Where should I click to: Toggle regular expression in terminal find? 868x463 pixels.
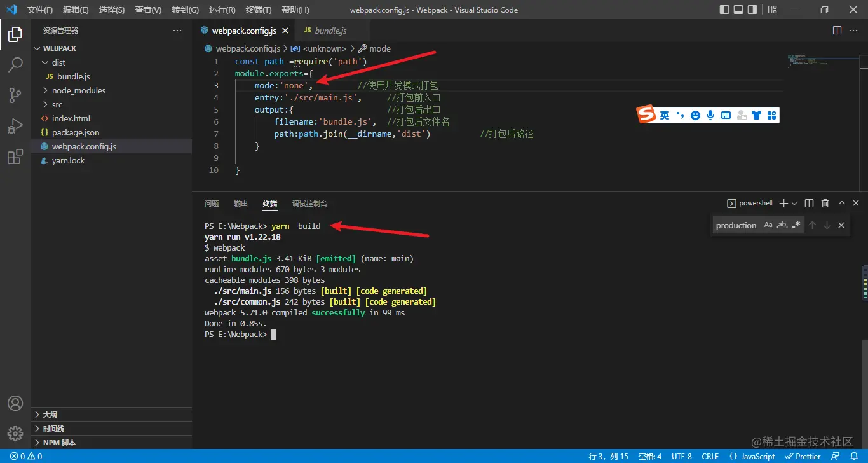point(796,225)
